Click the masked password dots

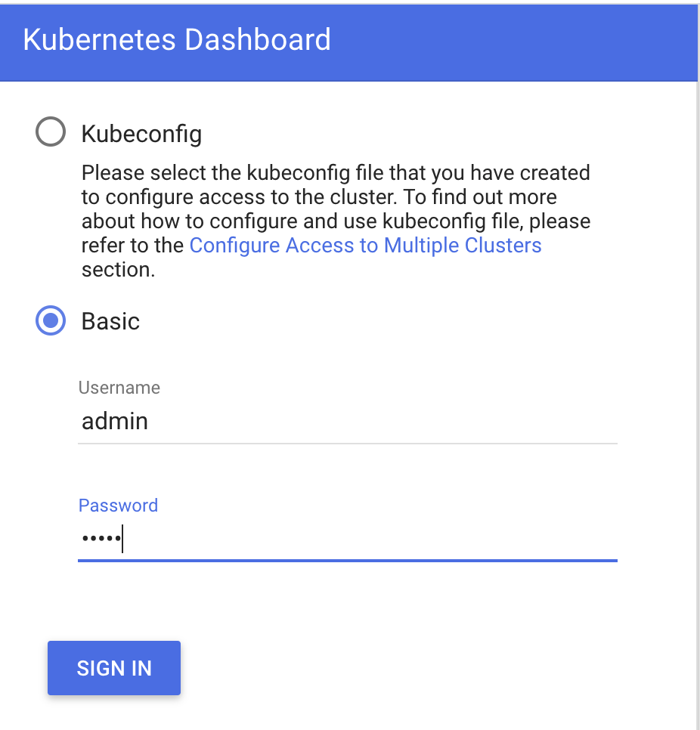coord(101,539)
